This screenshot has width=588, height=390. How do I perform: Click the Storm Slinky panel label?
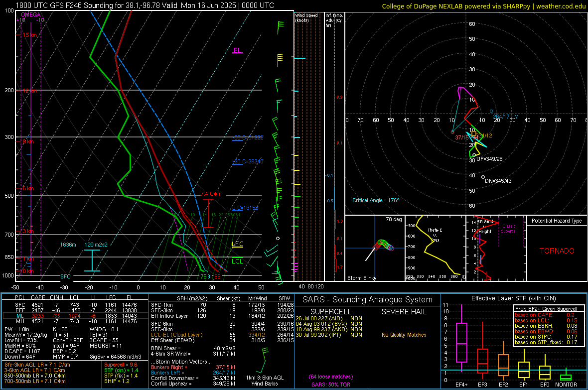coord(361,278)
